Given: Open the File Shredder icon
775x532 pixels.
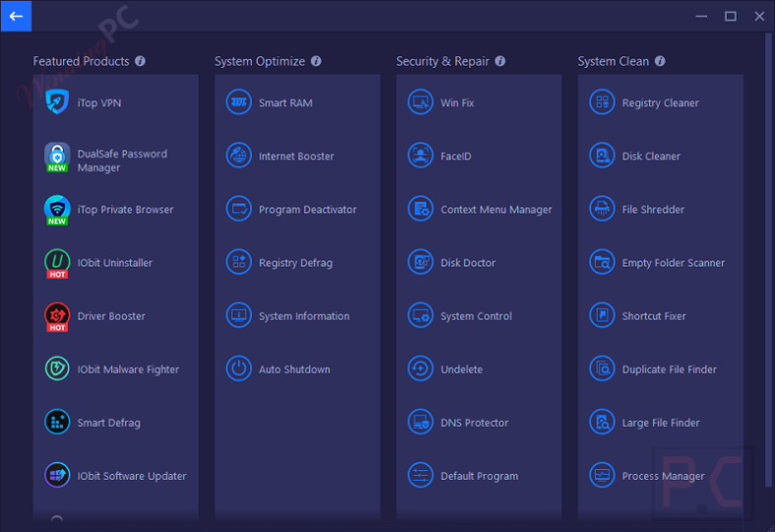Looking at the screenshot, I should [602, 209].
